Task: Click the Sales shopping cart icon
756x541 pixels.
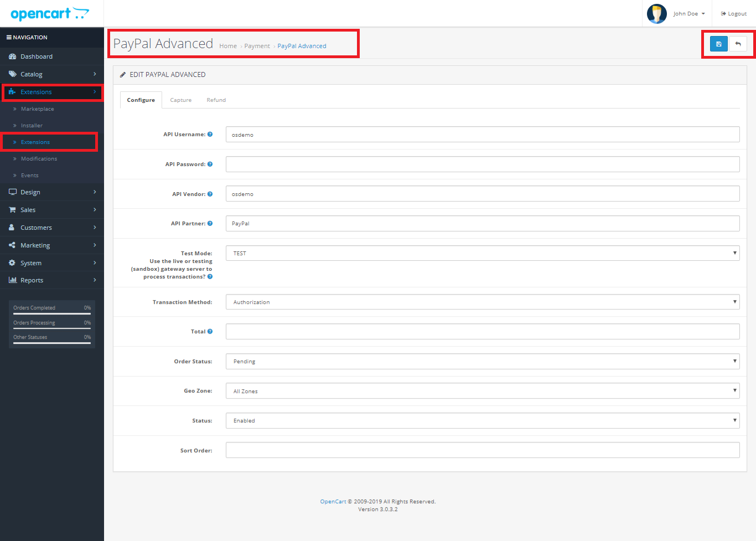Action: click(x=12, y=210)
